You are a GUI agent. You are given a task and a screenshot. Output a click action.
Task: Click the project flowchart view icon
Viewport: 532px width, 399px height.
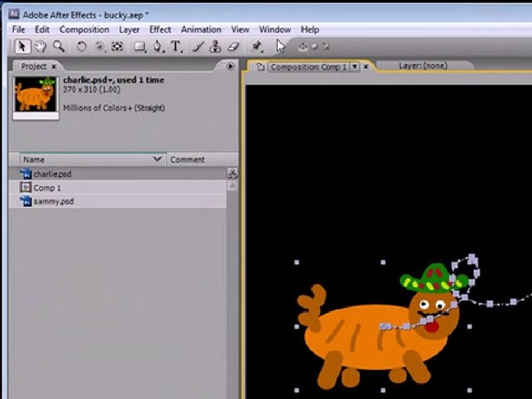pos(232,173)
